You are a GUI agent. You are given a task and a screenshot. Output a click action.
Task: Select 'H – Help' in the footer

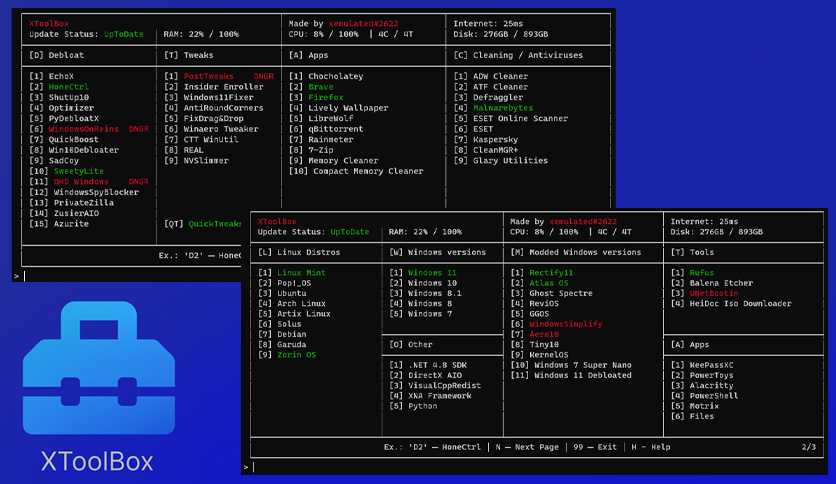coord(650,447)
